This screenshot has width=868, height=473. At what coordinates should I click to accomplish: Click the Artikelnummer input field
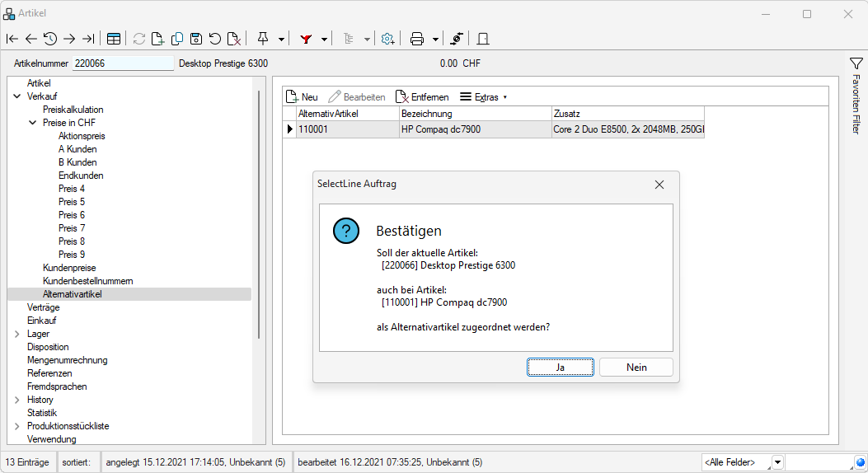(123, 63)
